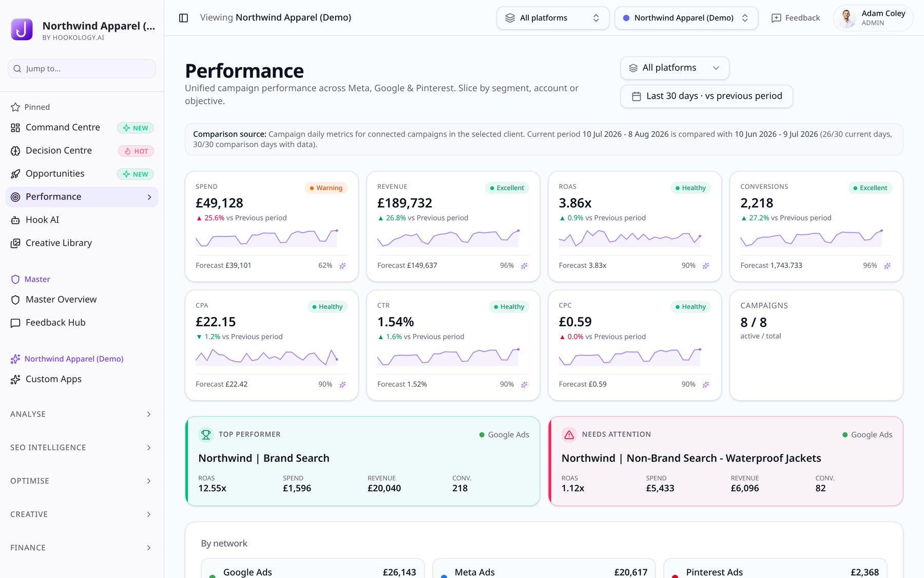Expand the SEO INTELLIGENCE section
Image resolution: width=924 pixels, height=578 pixels.
pos(82,448)
